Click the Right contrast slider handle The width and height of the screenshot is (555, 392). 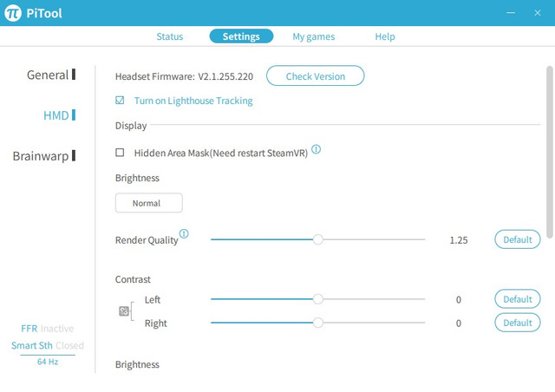click(318, 323)
